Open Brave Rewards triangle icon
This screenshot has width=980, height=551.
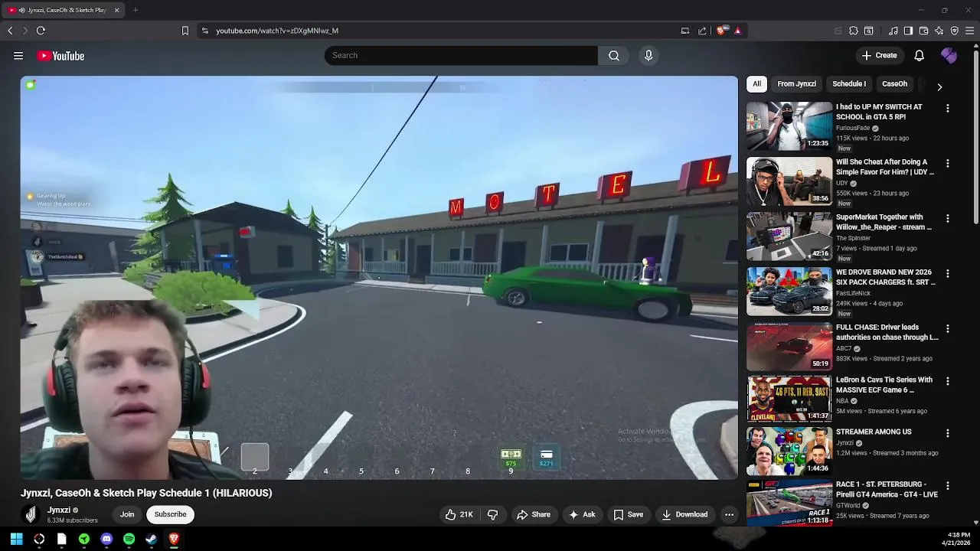click(x=737, y=31)
